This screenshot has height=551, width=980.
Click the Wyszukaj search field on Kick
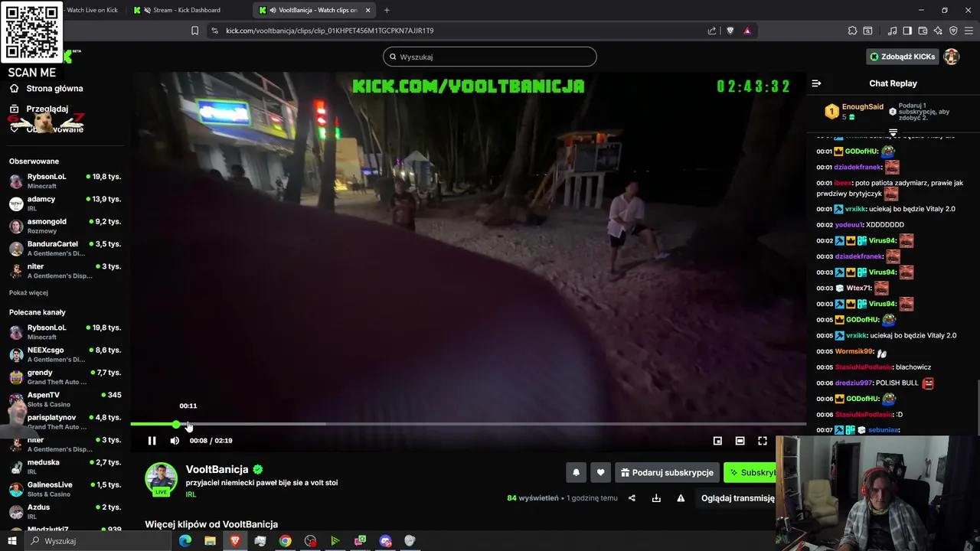[x=490, y=57]
